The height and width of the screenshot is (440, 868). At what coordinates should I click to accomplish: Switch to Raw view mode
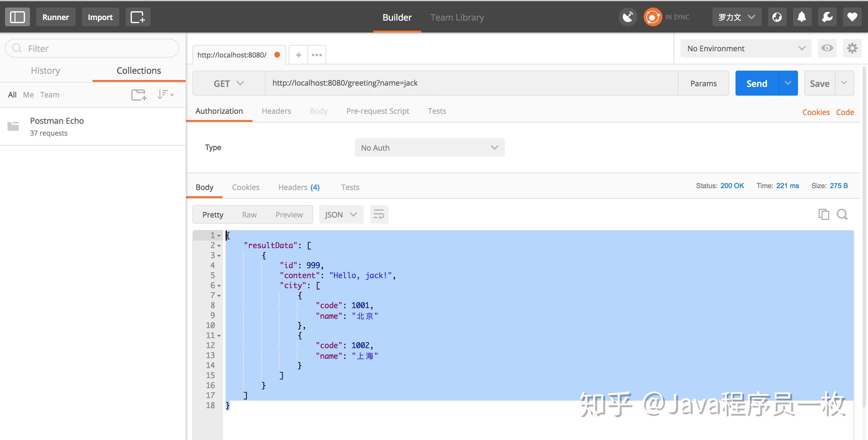(249, 215)
